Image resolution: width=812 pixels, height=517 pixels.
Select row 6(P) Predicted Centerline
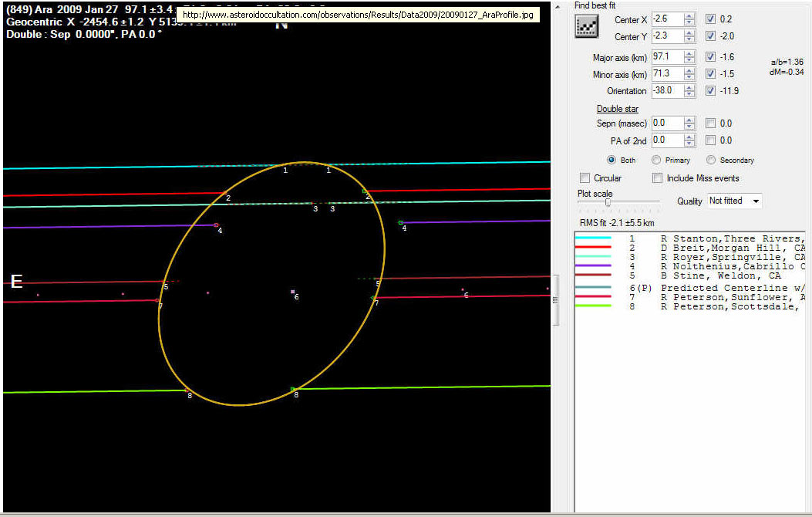click(690, 288)
